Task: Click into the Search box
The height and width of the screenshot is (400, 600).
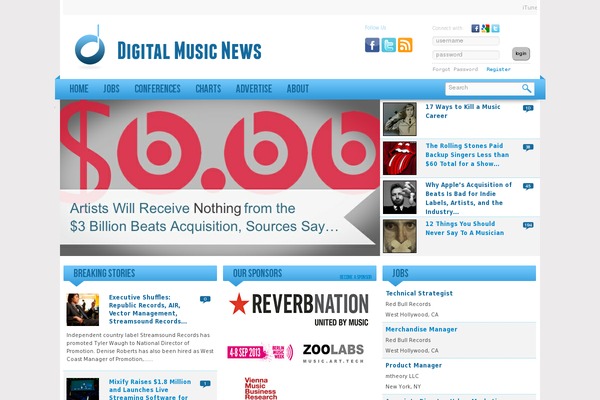Action: coord(483,88)
